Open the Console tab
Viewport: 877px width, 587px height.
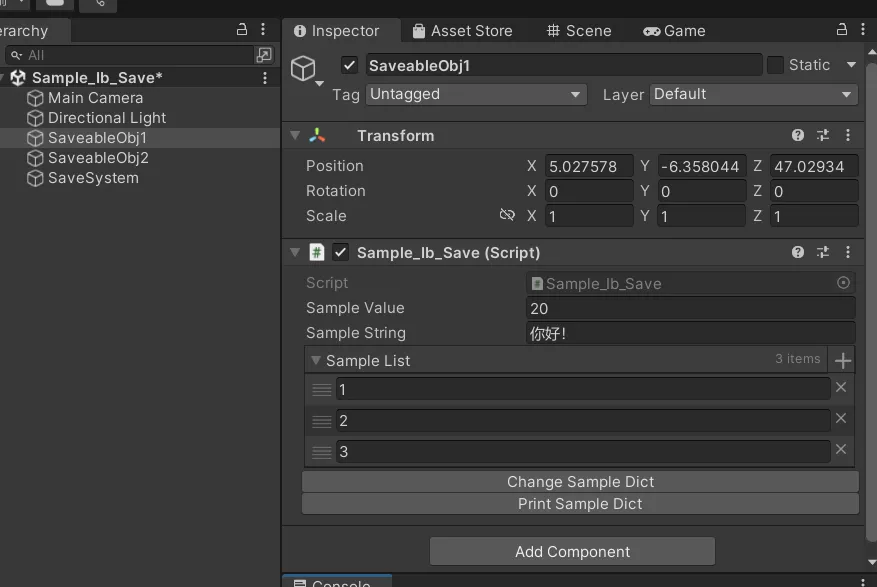(x=337, y=583)
